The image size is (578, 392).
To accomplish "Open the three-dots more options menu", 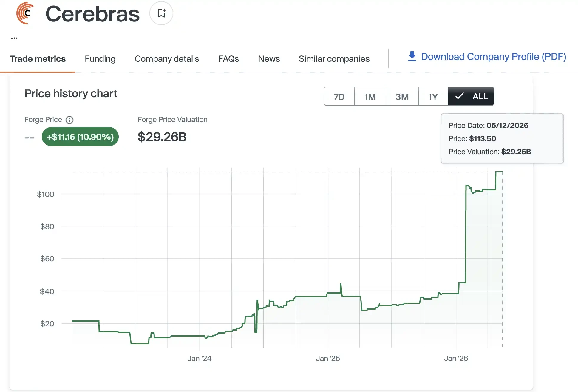I will 14,38.
